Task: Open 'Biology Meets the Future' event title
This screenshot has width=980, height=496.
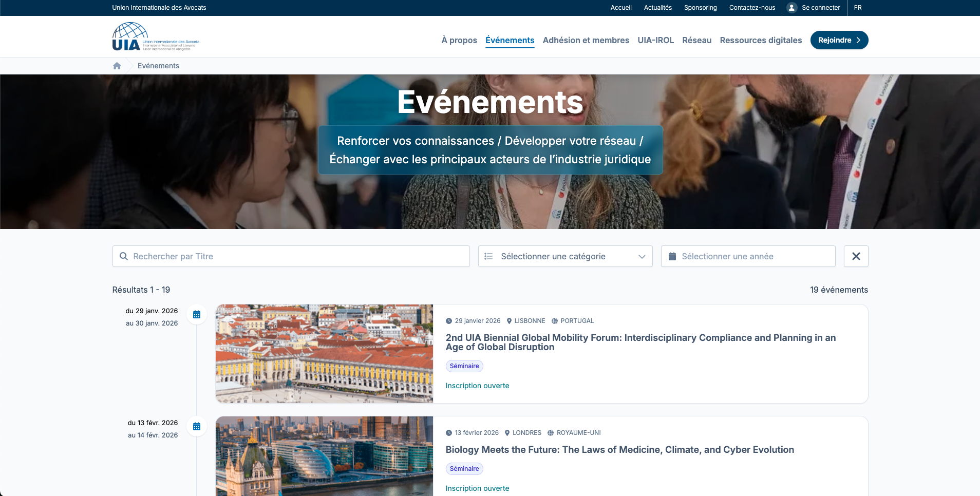Action: click(619, 450)
